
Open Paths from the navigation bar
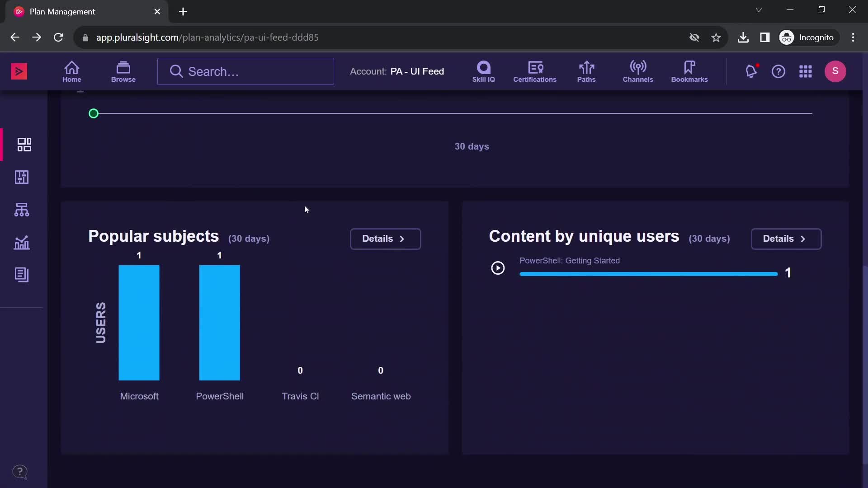(586, 71)
